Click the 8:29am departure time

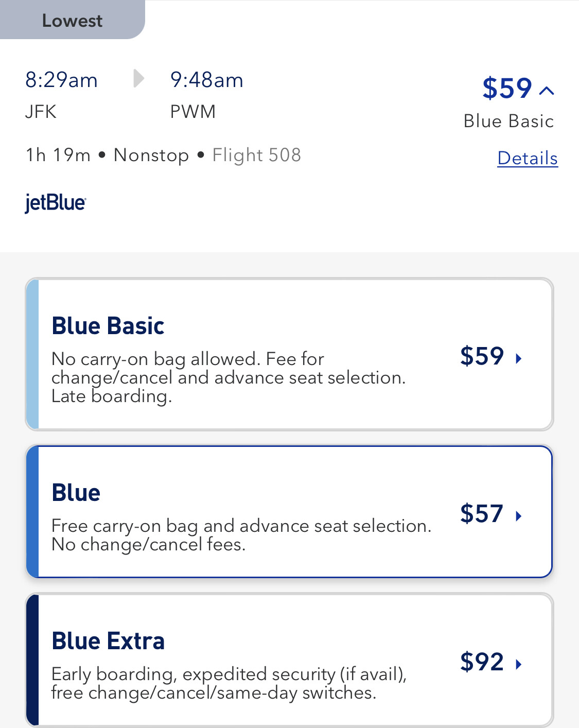click(61, 80)
